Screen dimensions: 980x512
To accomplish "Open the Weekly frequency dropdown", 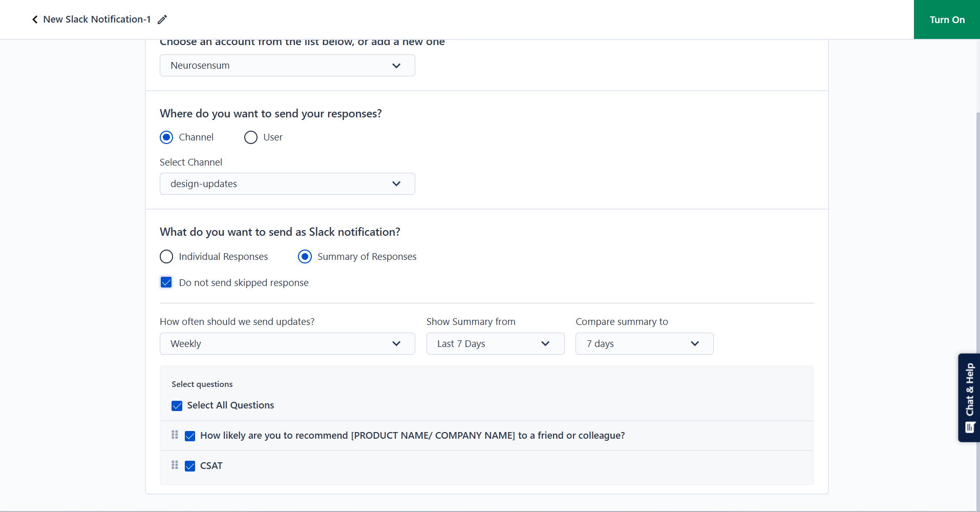I will pos(287,344).
